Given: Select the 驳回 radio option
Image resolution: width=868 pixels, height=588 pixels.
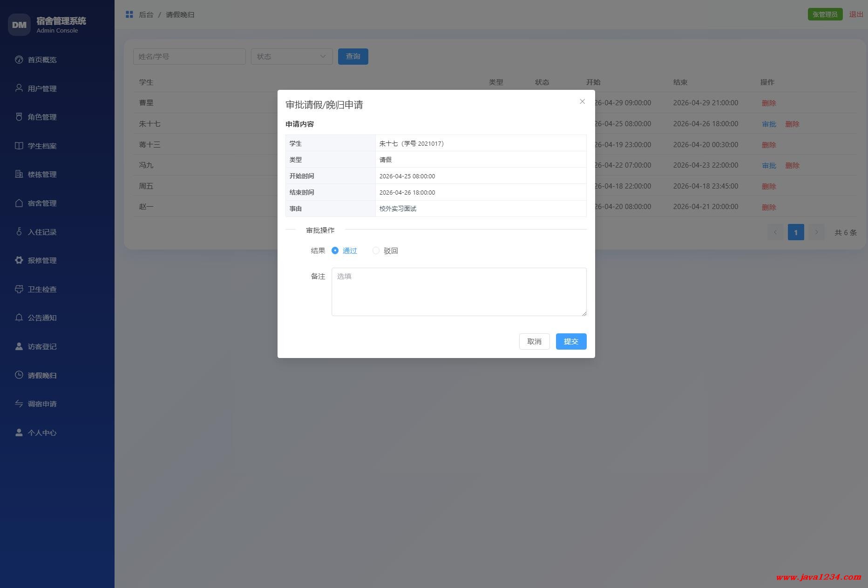Looking at the screenshot, I should pyautogui.click(x=376, y=250).
